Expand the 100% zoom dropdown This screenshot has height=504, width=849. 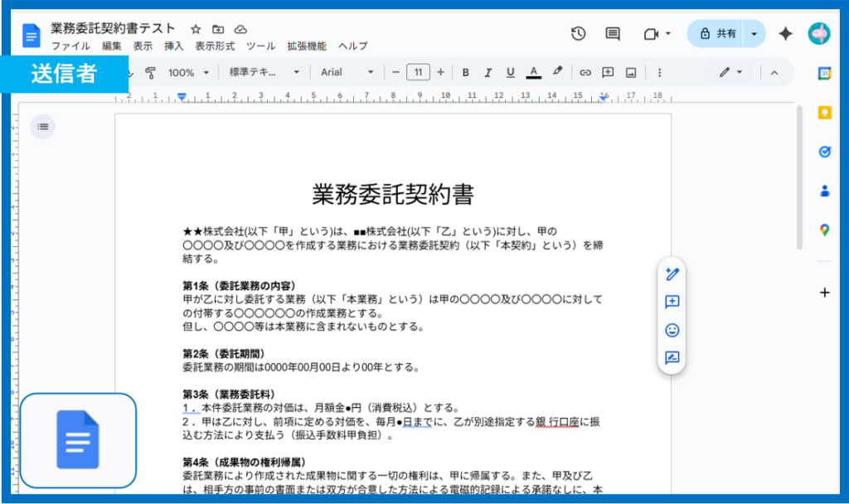pos(187,72)
